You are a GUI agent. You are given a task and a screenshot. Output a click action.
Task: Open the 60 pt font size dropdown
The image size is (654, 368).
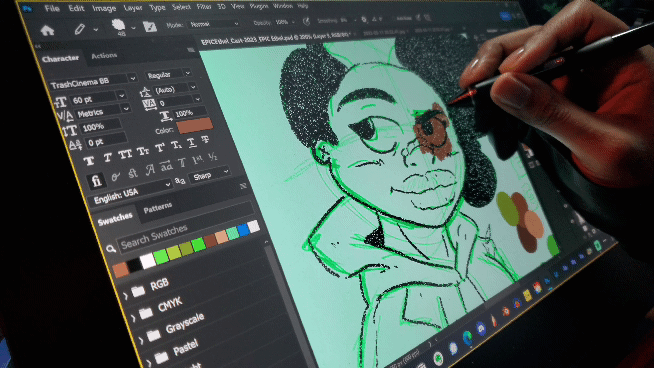tap(121, 96)
